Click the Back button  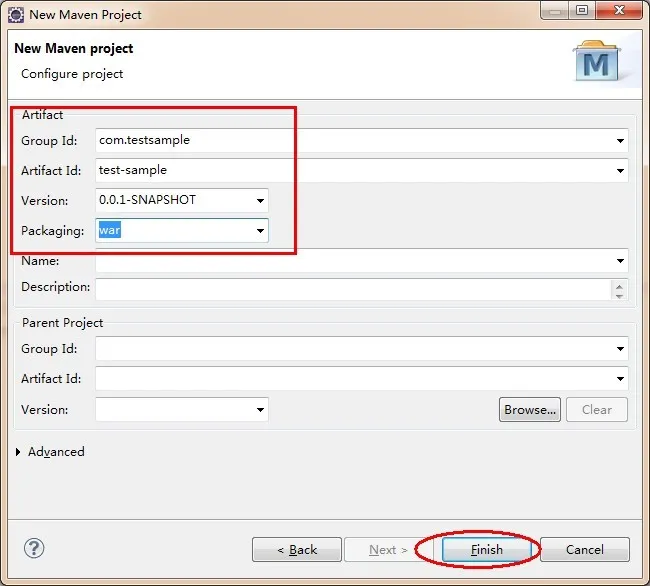297,550
